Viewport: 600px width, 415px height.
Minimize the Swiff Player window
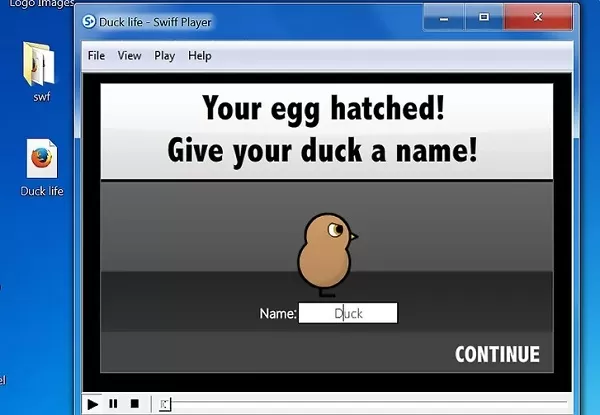pyautogui.click(x=444, y=18)
